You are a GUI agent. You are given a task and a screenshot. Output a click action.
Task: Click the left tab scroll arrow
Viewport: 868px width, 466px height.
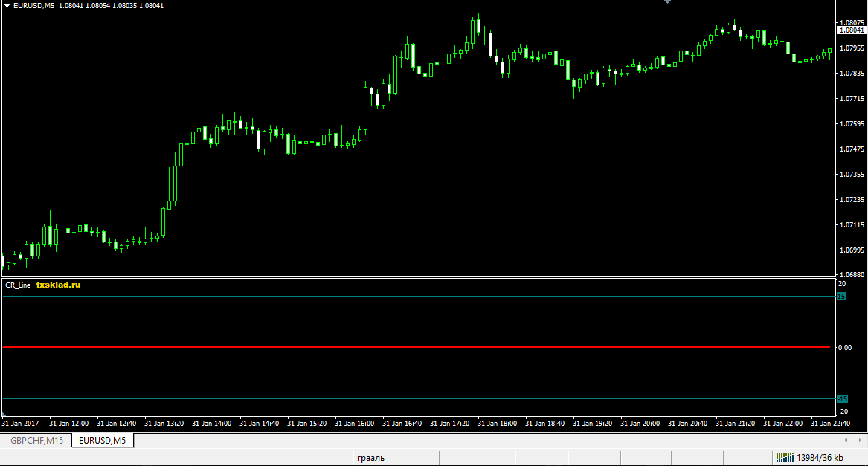pyautogui.click(x=846, y=440)
